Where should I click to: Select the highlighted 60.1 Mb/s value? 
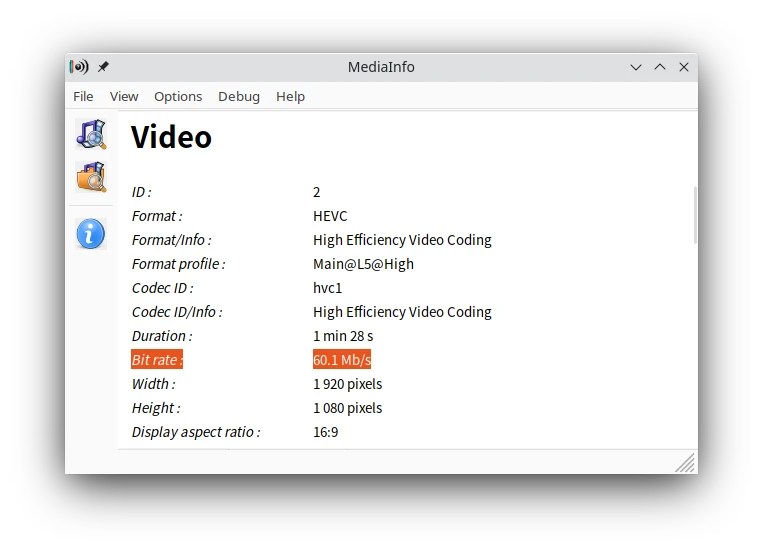point(342,360)
